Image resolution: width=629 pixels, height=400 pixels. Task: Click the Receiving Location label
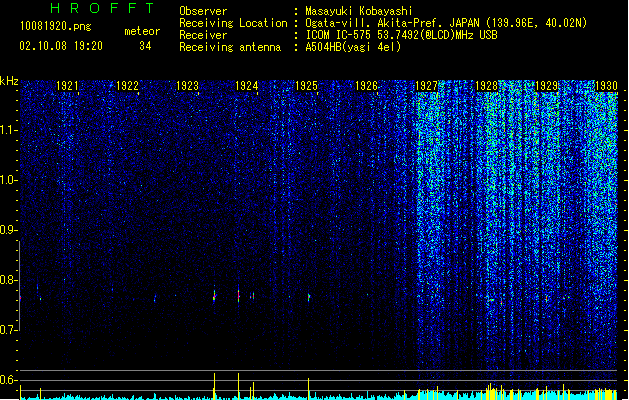pyautogui.click(x=233, y=23)
